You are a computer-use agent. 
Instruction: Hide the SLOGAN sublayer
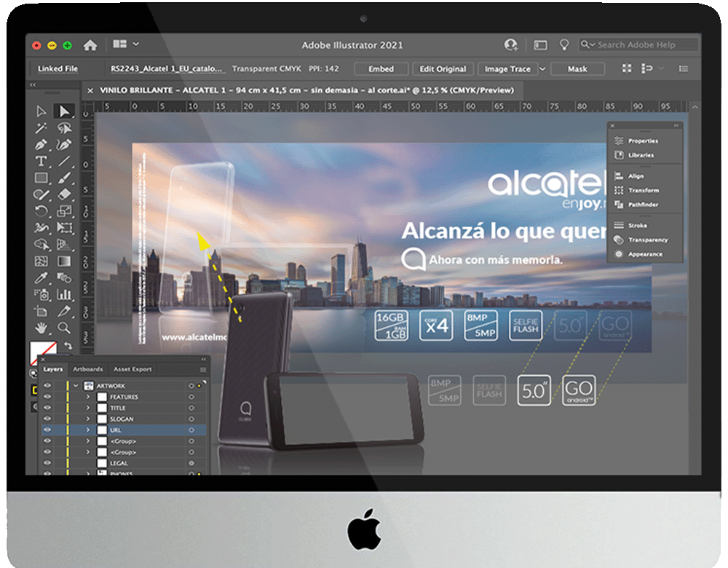47,419
